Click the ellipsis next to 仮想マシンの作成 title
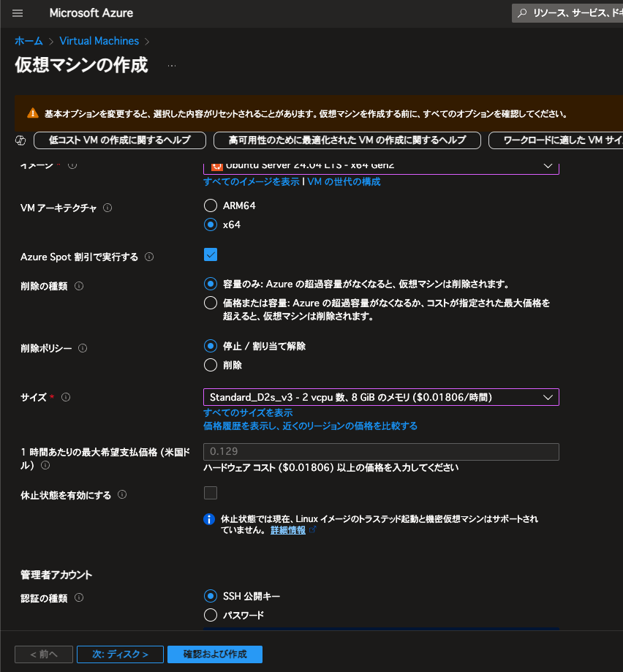The height and width of the screenshot is (672, 623). (x=172, y=66)
